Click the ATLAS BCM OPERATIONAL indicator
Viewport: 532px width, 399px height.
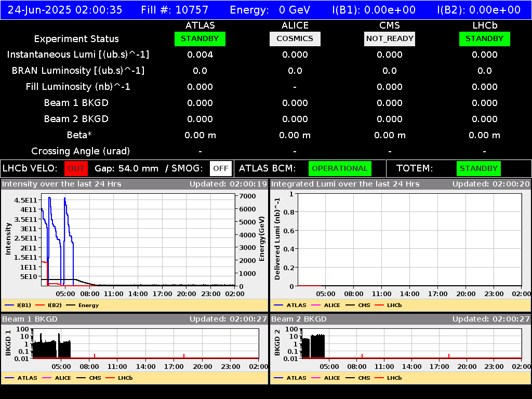340,169
